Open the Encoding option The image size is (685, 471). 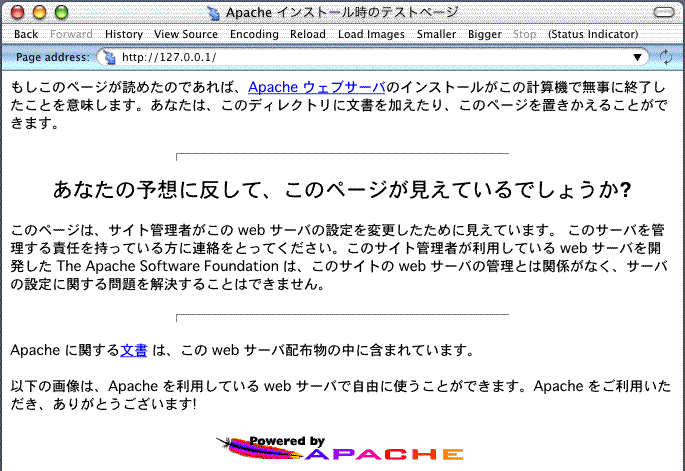(254, 34)
